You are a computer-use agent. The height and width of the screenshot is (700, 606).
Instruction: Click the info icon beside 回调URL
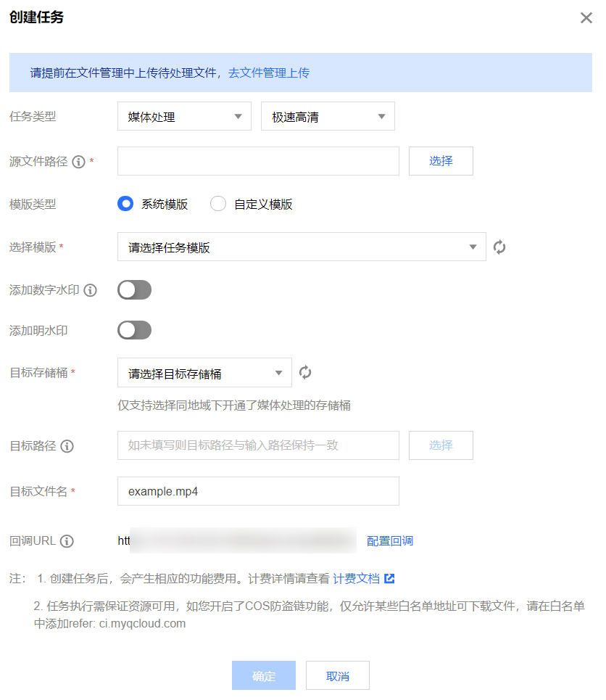67,541
